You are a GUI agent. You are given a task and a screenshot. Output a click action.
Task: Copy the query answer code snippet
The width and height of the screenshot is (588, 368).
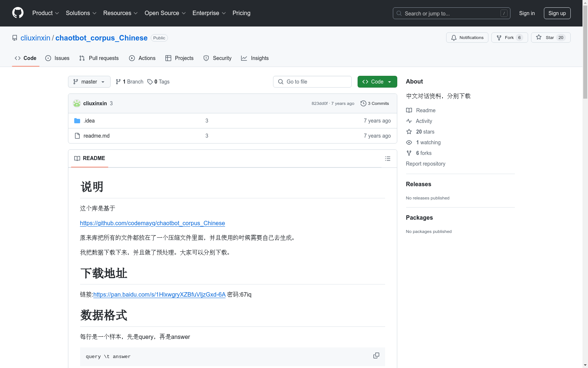(376, 355)
